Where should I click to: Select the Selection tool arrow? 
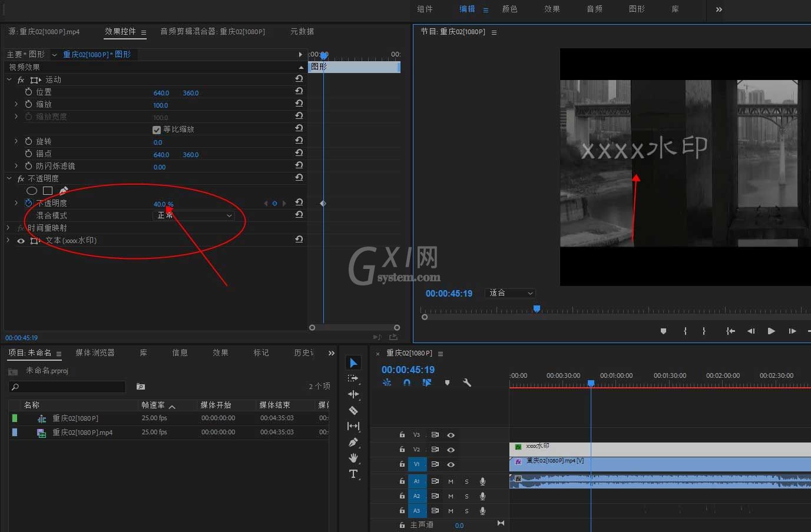[353, 363]
